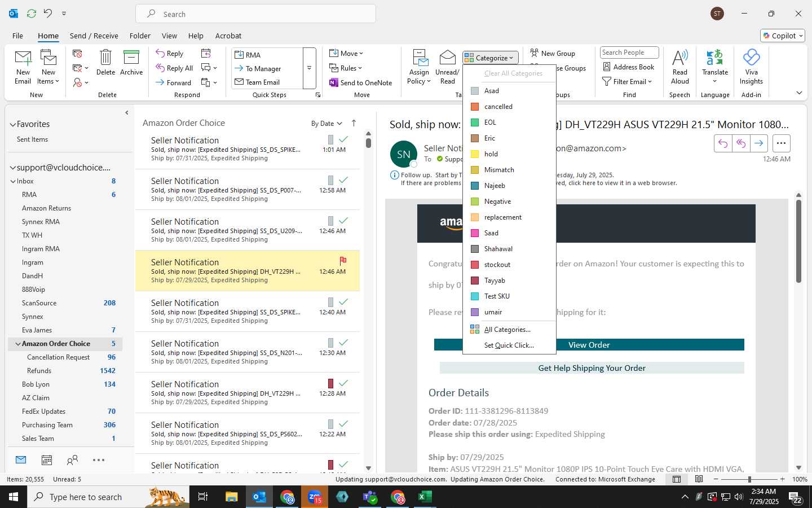Click New Group button
Image resolution: width=812 pixels, height=508 pixels.
point(553,53)
